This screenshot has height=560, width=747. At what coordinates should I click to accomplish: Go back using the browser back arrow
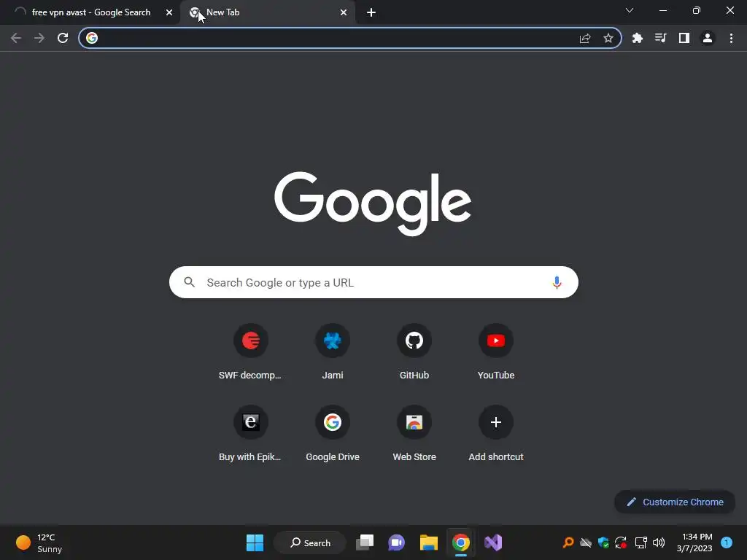point(16,38)
